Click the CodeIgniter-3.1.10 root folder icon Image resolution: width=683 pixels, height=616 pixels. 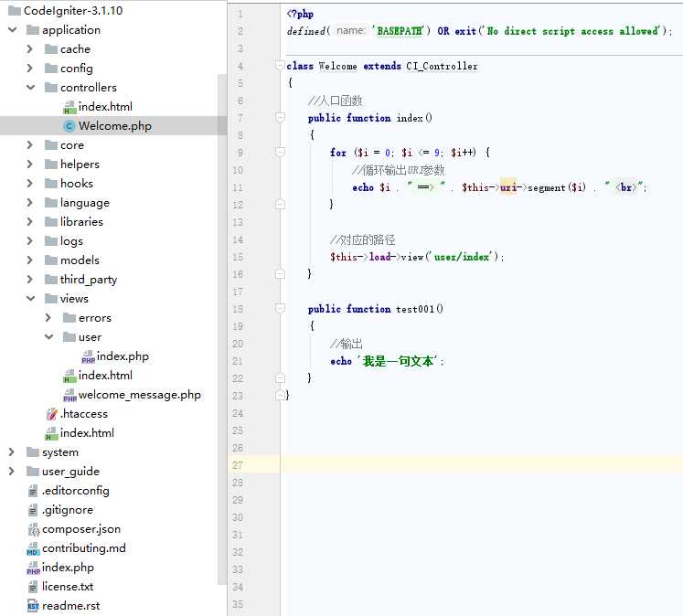tap(15, 10)
